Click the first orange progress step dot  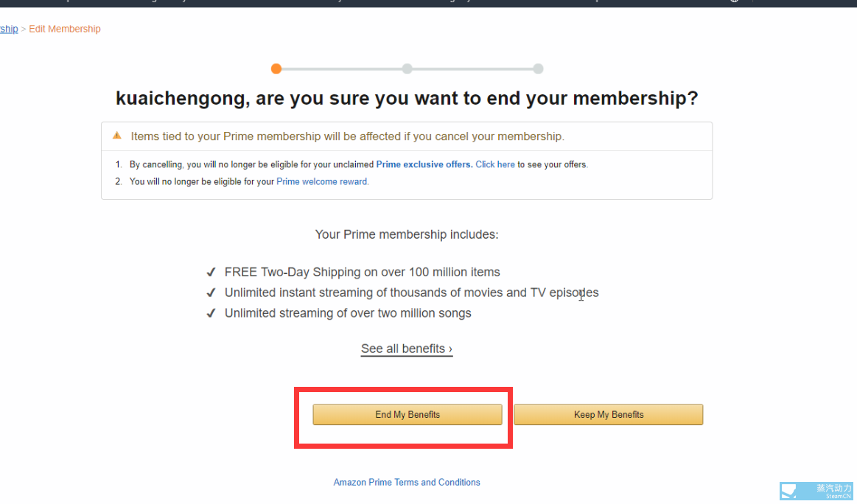[x=276, y=69]
